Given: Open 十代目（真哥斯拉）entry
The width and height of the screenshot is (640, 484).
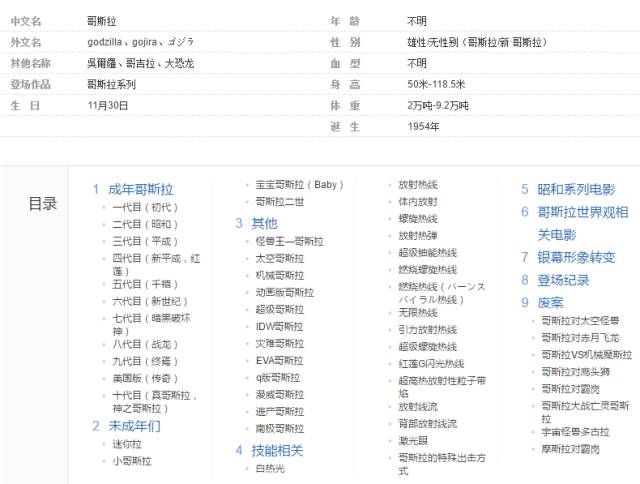Looking at the screenshot, I should (x=155, y=402).
